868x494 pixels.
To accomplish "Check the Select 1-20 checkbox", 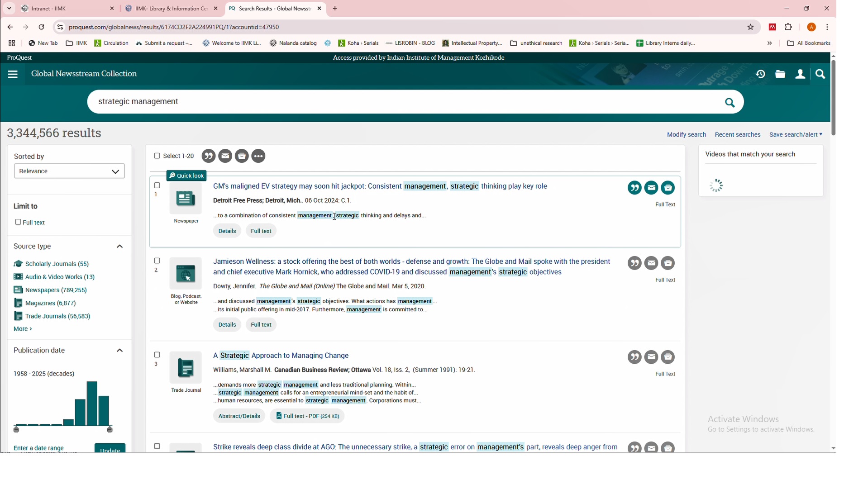I will click(157, 156).
